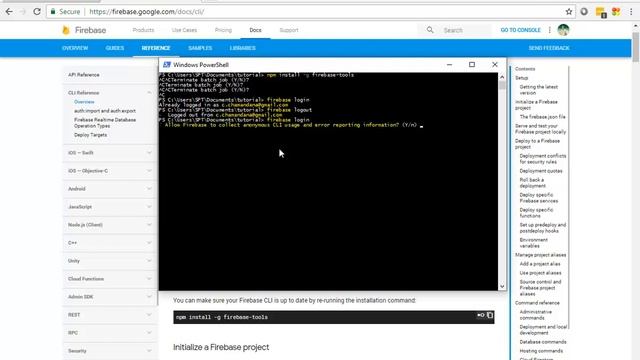
Task: Open the user avatar profile
Action: pyautogui.click(x=563, y=30)
